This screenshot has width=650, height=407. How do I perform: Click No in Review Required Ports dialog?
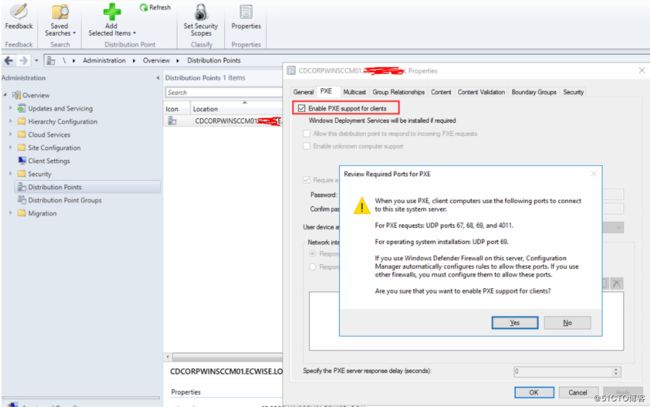tap(568, 323)
